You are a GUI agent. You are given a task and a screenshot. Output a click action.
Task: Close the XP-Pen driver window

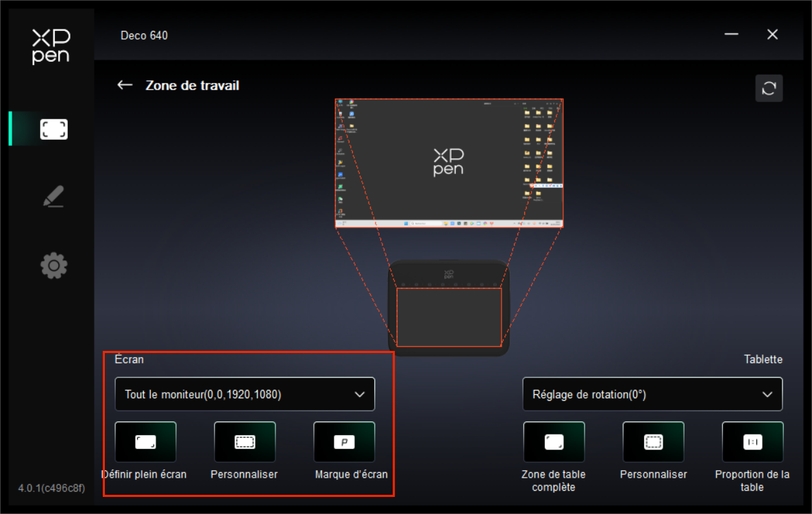(772, 35)
